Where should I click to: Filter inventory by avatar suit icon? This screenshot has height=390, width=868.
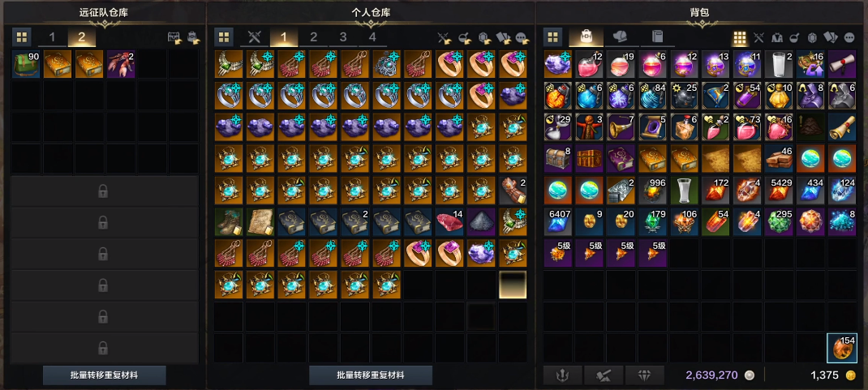pyautogui.click(x=776, y=37)
